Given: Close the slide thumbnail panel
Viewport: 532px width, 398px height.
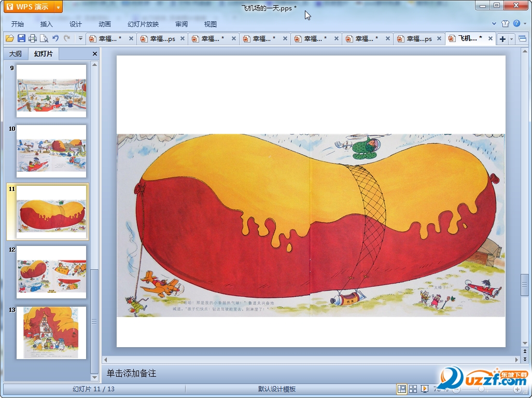Looking at the screenshot, I should [95, 53].
